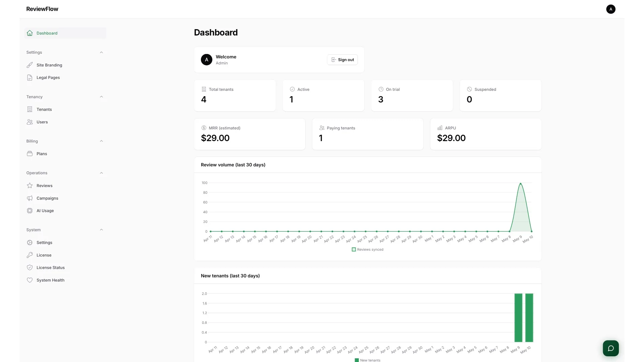Click the Campaigns megaphone icon
Viewport: 644px width, 362px height.
(30, 198)
